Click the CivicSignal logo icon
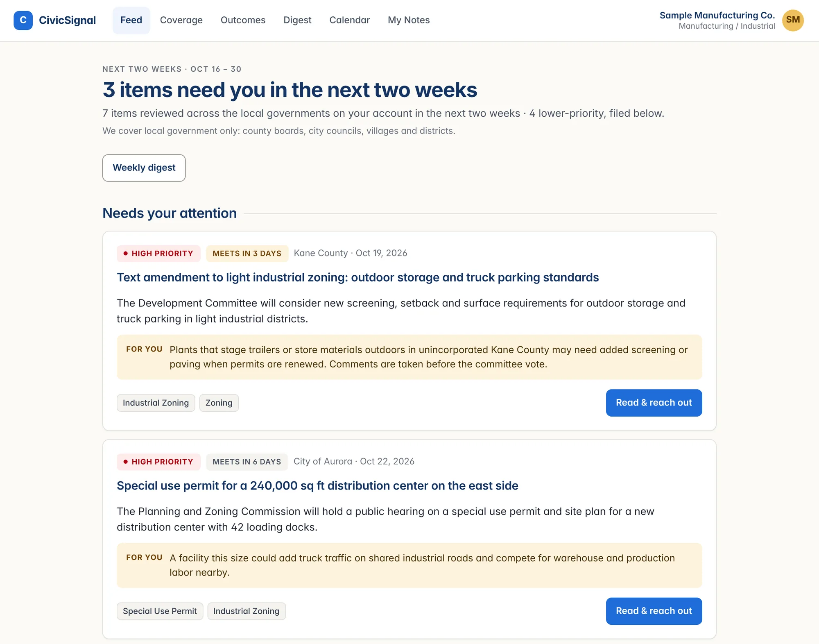The height and width of the screenshot is (644, 819). [x=23, y=20]
